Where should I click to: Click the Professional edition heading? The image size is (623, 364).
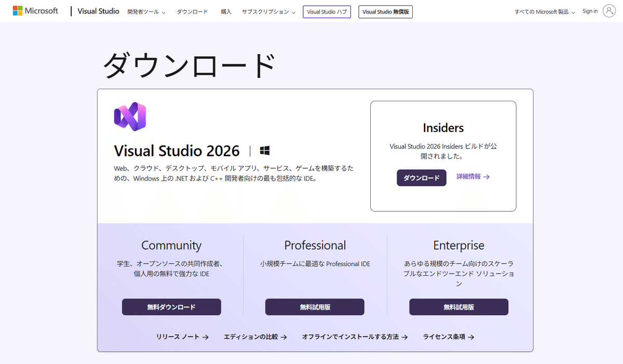315,245
